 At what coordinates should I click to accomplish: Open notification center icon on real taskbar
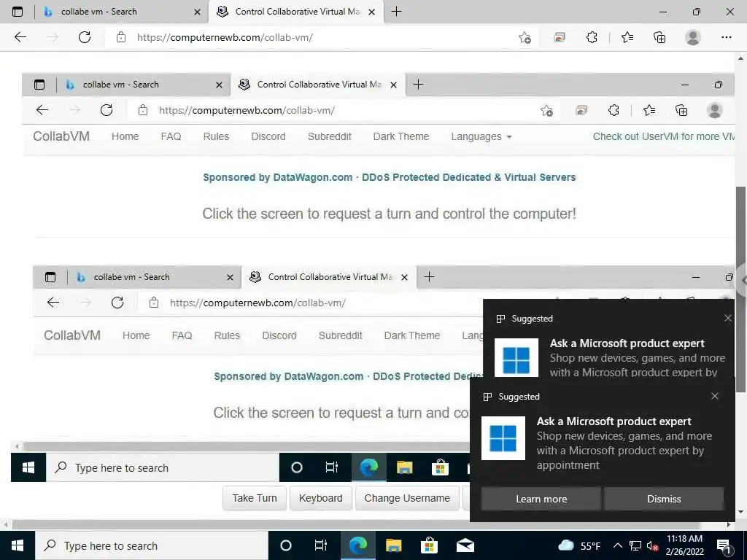(724, 545)
